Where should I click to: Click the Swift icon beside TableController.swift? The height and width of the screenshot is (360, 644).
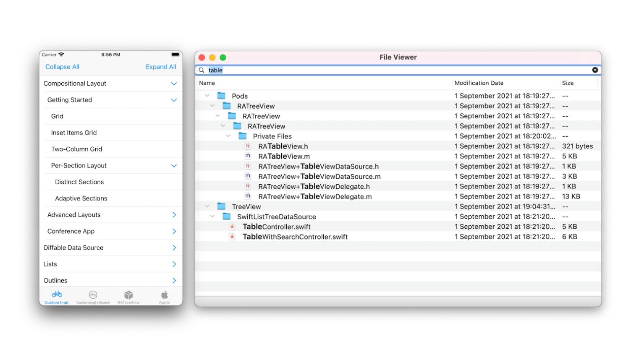coord(233,226)
